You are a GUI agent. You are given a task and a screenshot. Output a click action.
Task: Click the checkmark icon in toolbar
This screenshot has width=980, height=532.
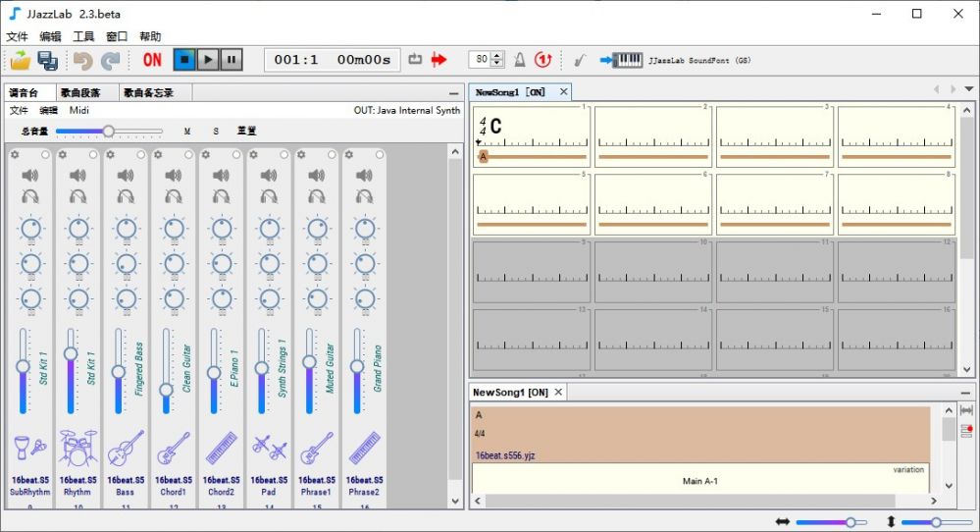[580, 60]
